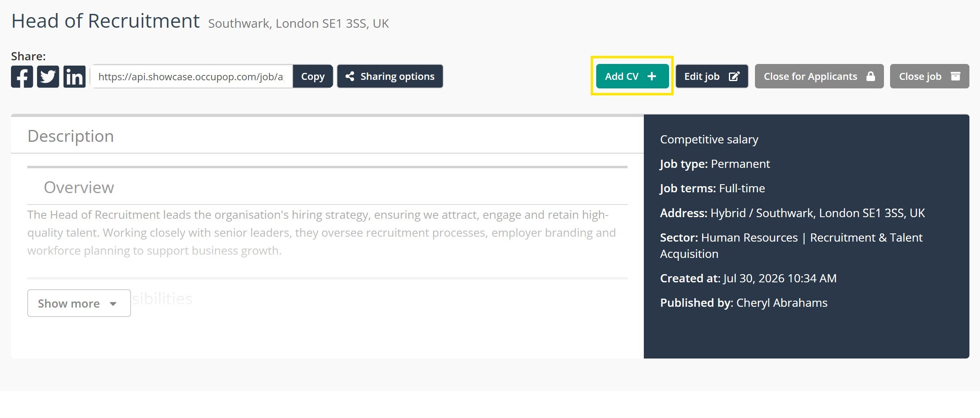Click Sector: Human Resources line
The width and height of the screenshot is (980, 418).
pos(791,246)
